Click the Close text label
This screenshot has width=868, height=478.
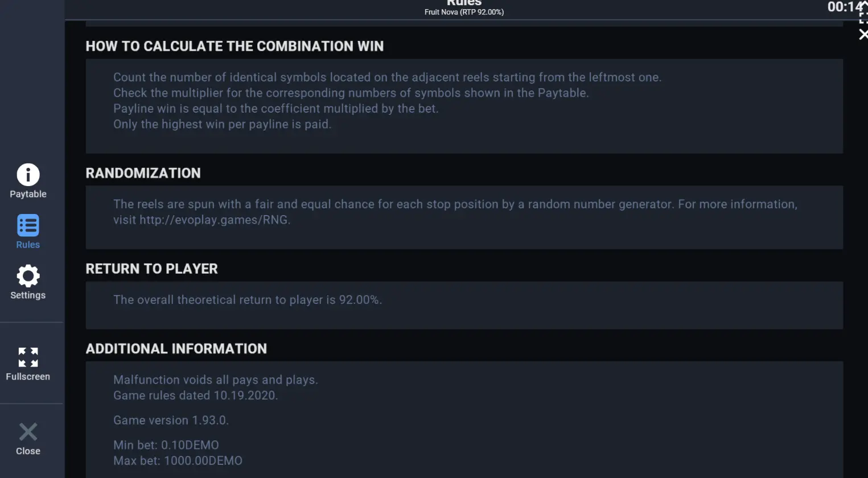[x=28, y=451]
